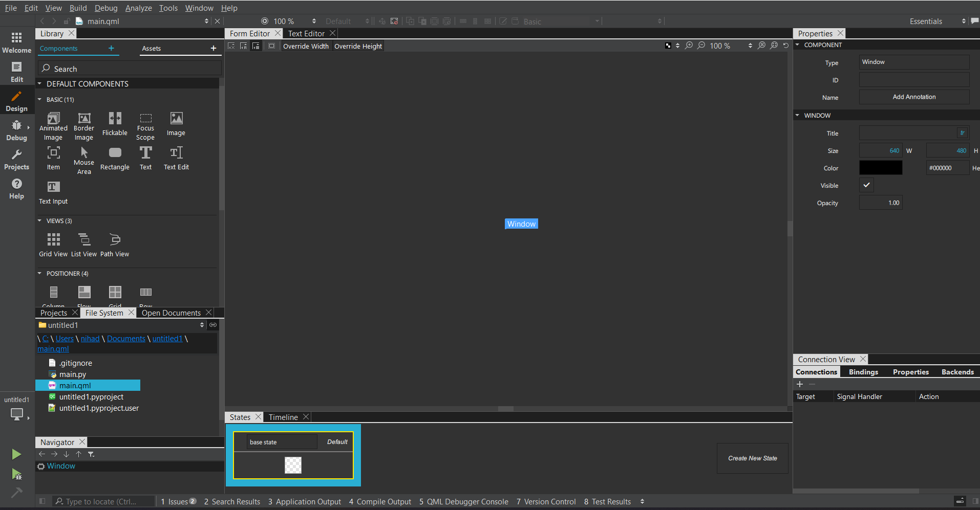Image resolution: width=980 pixels, height=510 pixels.
Task: Open the Color swatch for the Window
Action: (880, 167)
